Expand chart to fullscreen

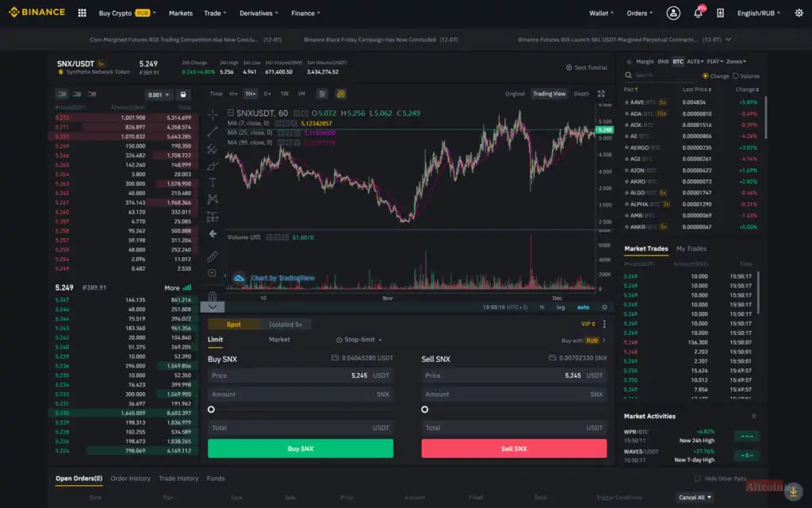tap(601, 94)
